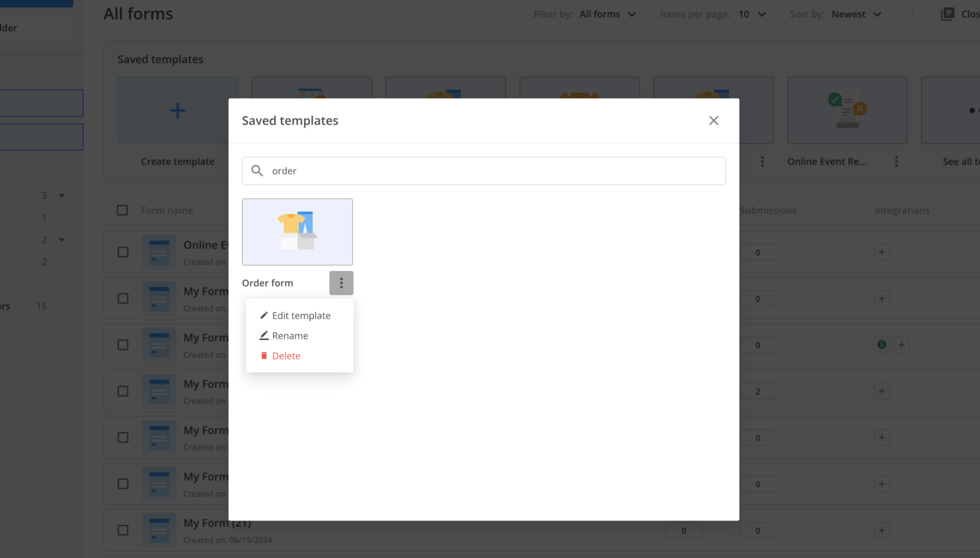This screenshot has height=558, width=980.
Task: Click the green dollar integration icon
Action: 882,345
